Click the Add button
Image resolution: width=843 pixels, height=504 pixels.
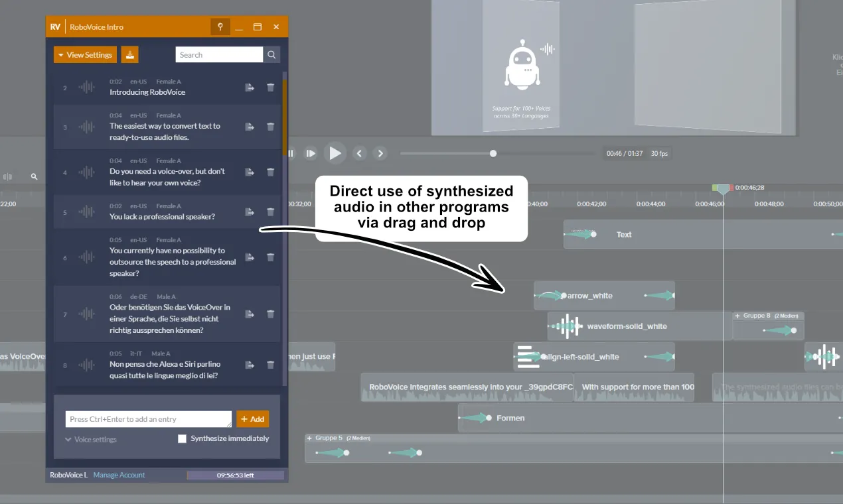(252, 418)
